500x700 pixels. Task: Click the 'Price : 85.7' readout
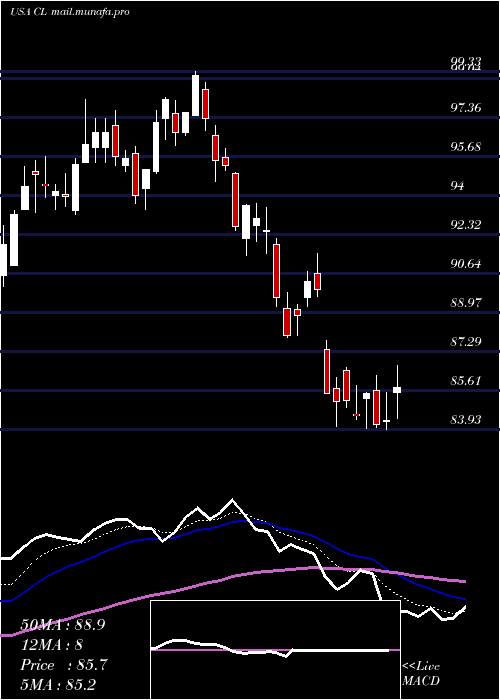[x=64, y=665]
